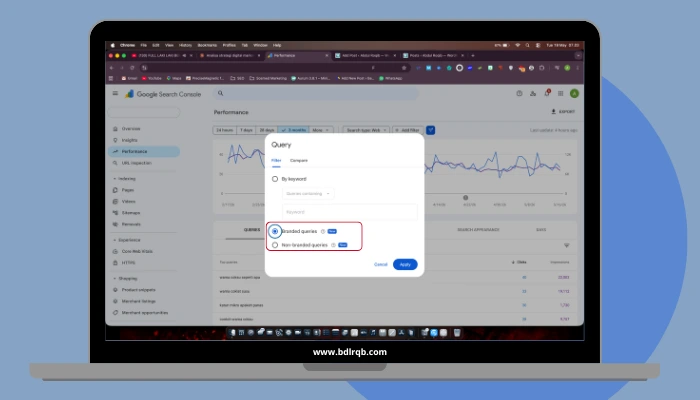Open the Product snippets icon in sidebar
This screenshot has width=700, height=400.
point(115,290)
